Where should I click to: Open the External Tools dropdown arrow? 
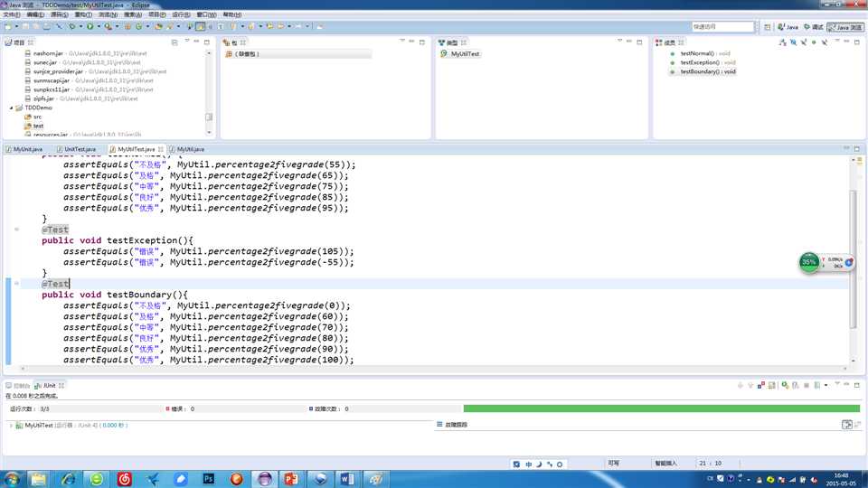pos(117,26)
